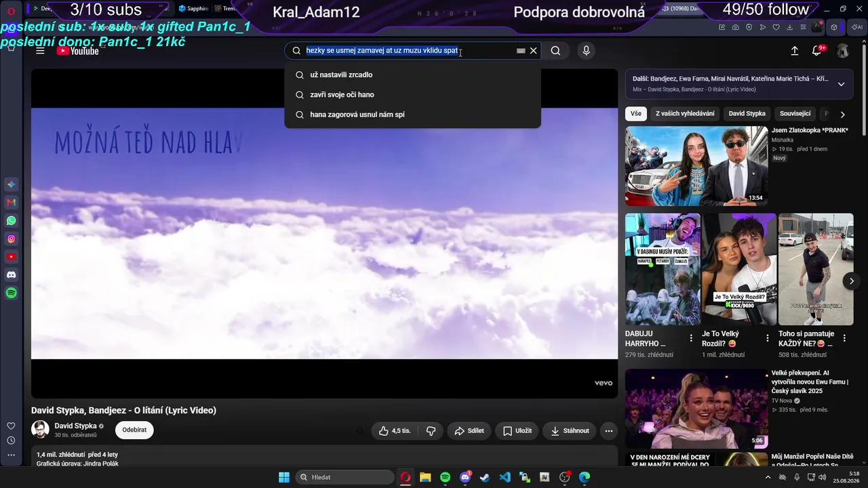This screenshot has height=488, width=868.
Task: Open more actions menu under the video
Action: 609,430
